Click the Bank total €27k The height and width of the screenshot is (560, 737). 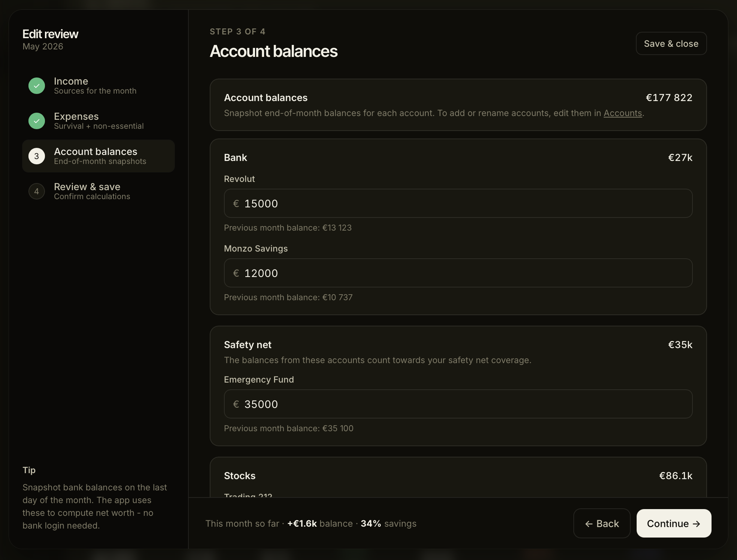click(x=680, y=158)
